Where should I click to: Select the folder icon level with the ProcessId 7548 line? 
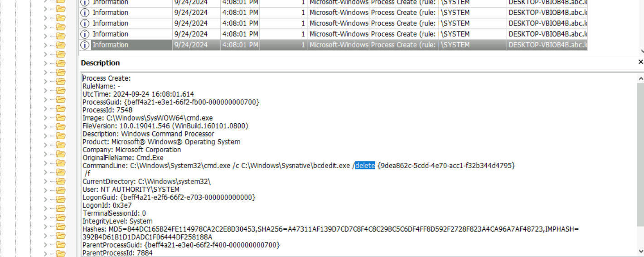(61, 109)
